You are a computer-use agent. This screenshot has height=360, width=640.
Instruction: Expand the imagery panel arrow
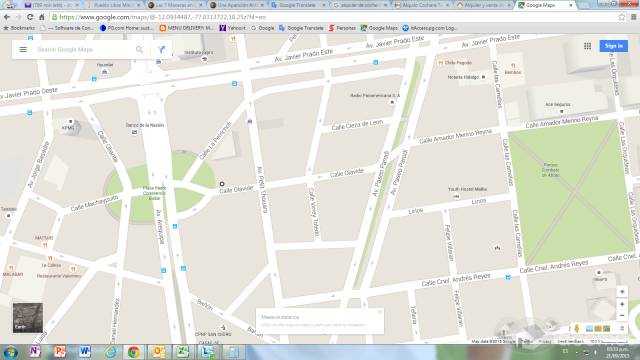622,328
